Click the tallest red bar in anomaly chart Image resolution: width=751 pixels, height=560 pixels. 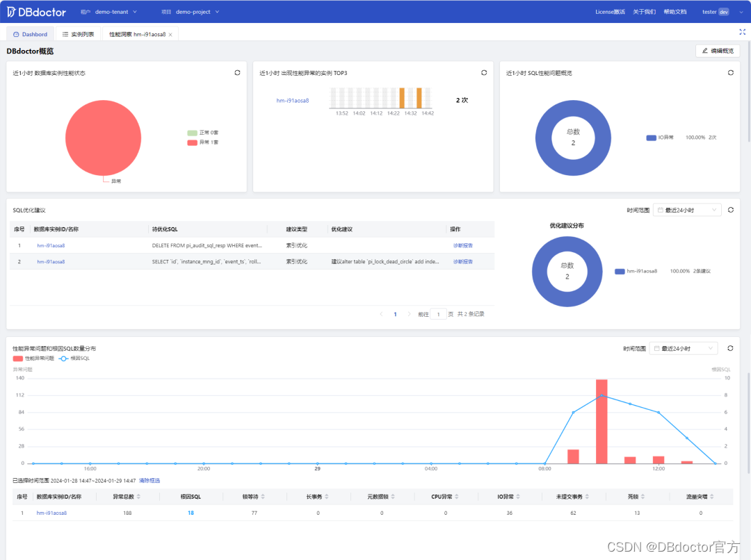[601, 421]
